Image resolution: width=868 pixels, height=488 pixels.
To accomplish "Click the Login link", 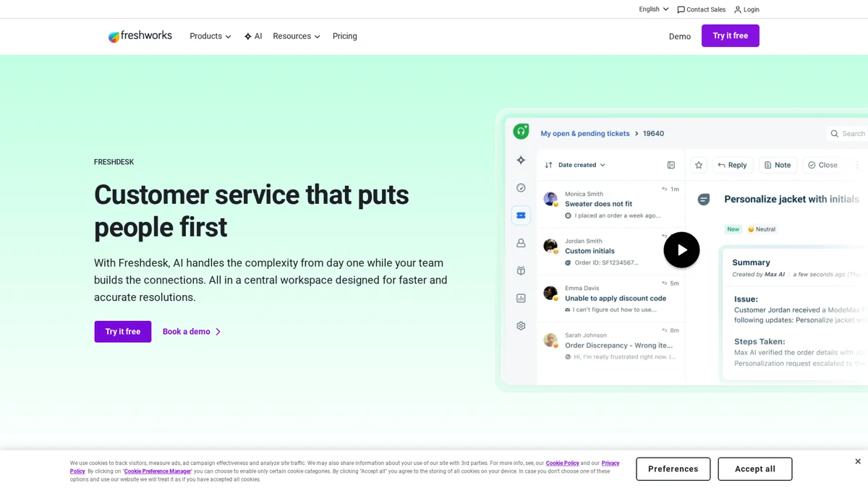I will coord(746,9).
